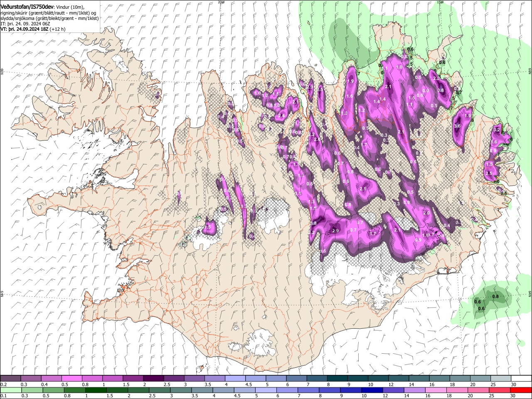
Task: Pick the palest green lower swatch between 0.1 and 0.3
Action: (10, 390)
